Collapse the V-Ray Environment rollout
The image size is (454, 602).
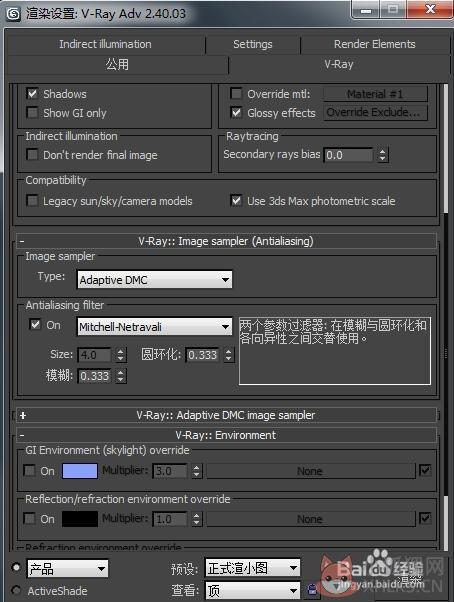(226, 435)
